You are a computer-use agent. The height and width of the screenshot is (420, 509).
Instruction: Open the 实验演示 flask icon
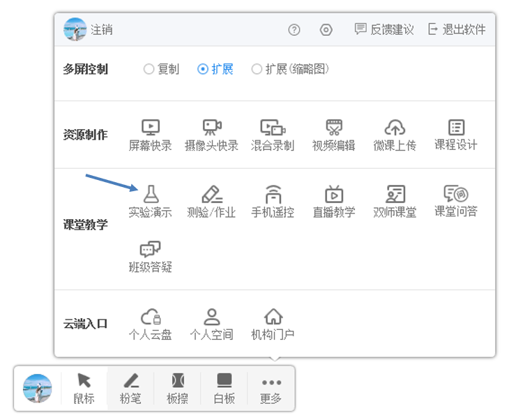tap(150, 195)
